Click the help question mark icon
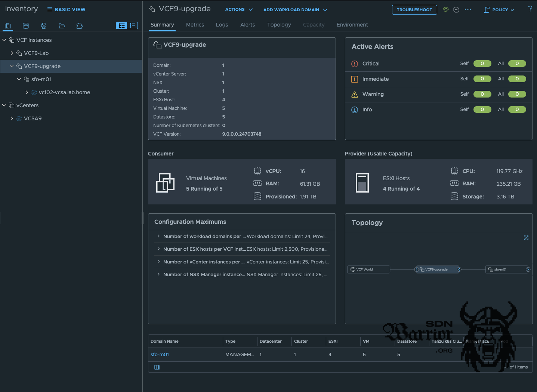The height and width of the screenshot is (392, 537). coord(530,9)
